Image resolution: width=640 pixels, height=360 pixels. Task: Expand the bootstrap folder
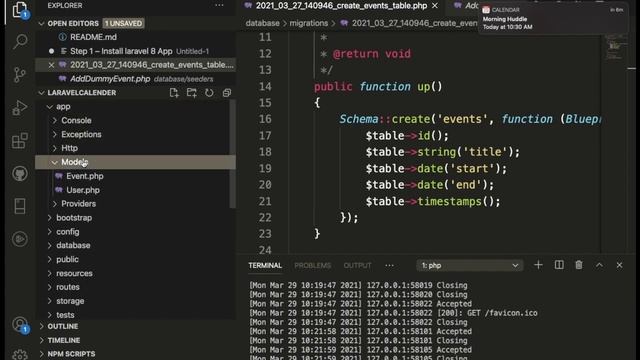pyautogui.click(x=49, y=218)
